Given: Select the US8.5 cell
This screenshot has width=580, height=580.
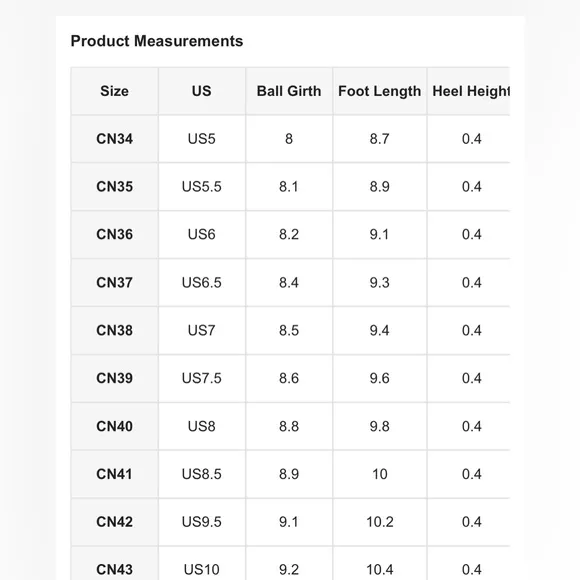Looking at the screenshot, I should pyautogui.click(x=202, y=474).
